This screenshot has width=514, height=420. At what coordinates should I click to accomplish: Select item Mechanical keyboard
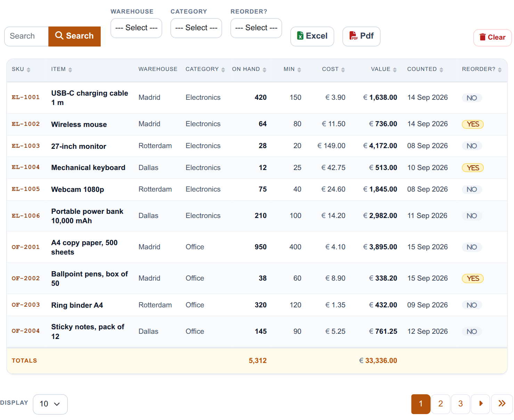click(x=88, y=168)
